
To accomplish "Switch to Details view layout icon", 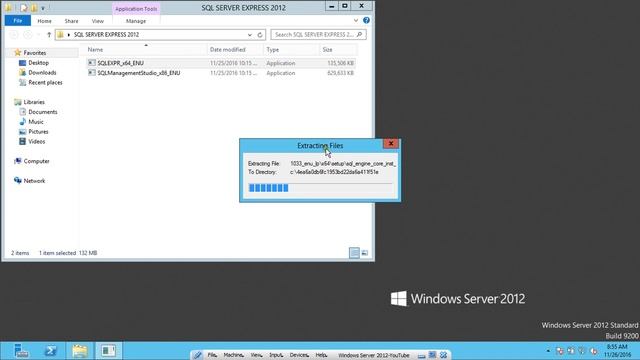I will coord(354,253).
